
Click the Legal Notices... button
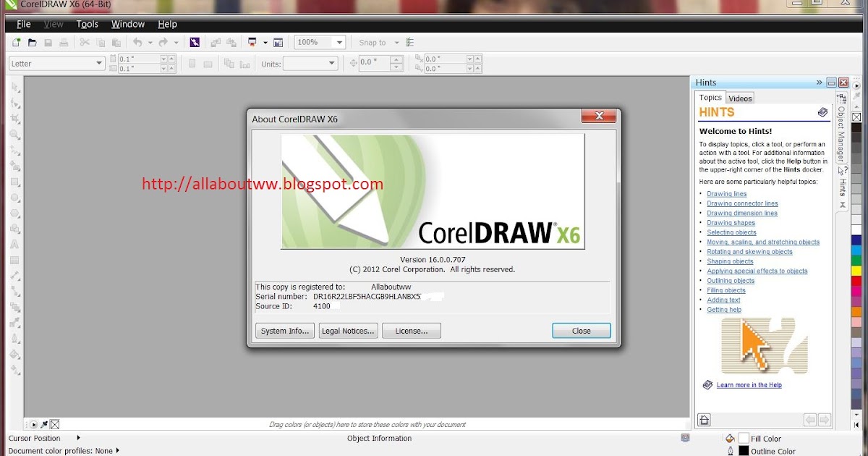349,331
